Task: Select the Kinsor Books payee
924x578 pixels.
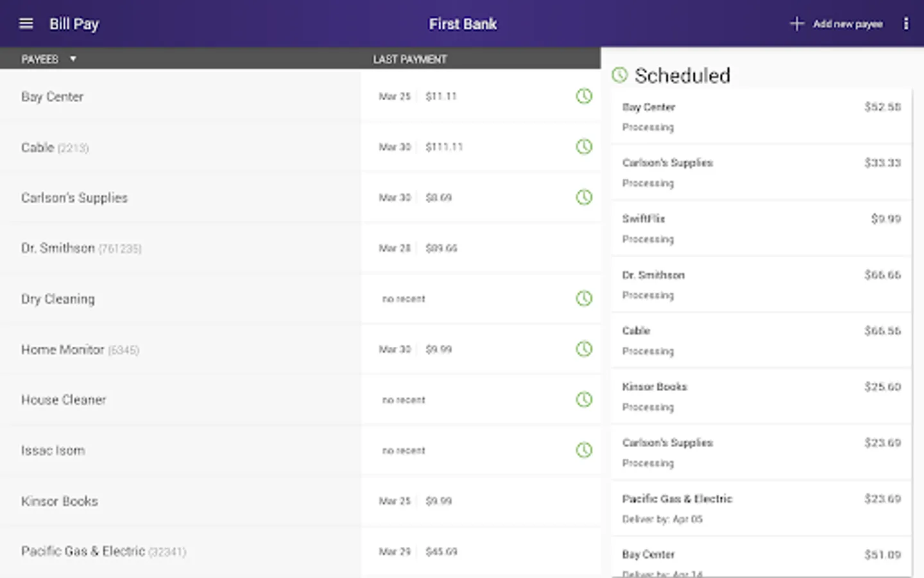Action: (60, 501)
